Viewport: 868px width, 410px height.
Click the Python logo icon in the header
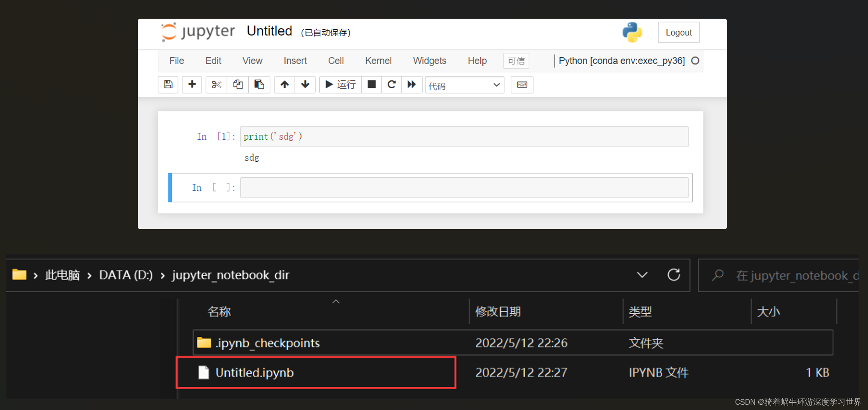632,33
